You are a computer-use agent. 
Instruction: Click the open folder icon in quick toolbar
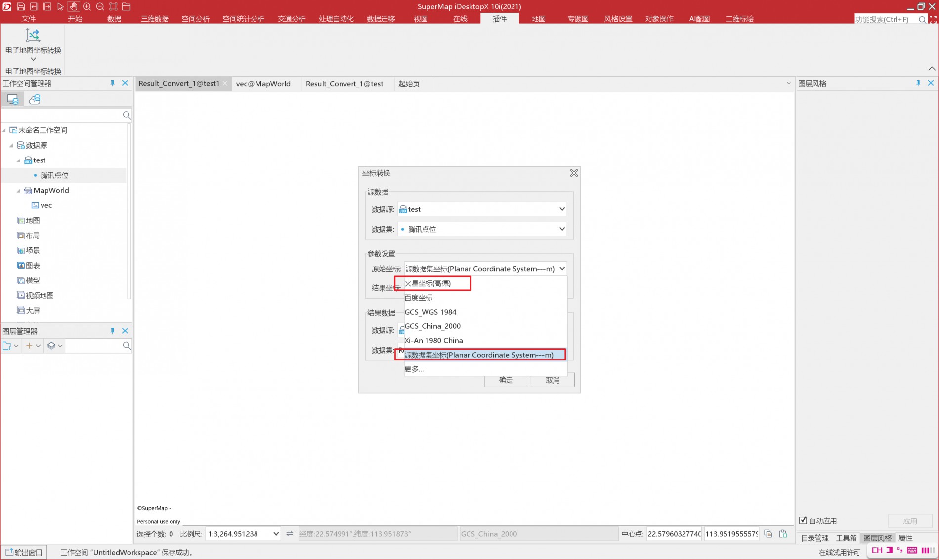(x=127, y=6)
